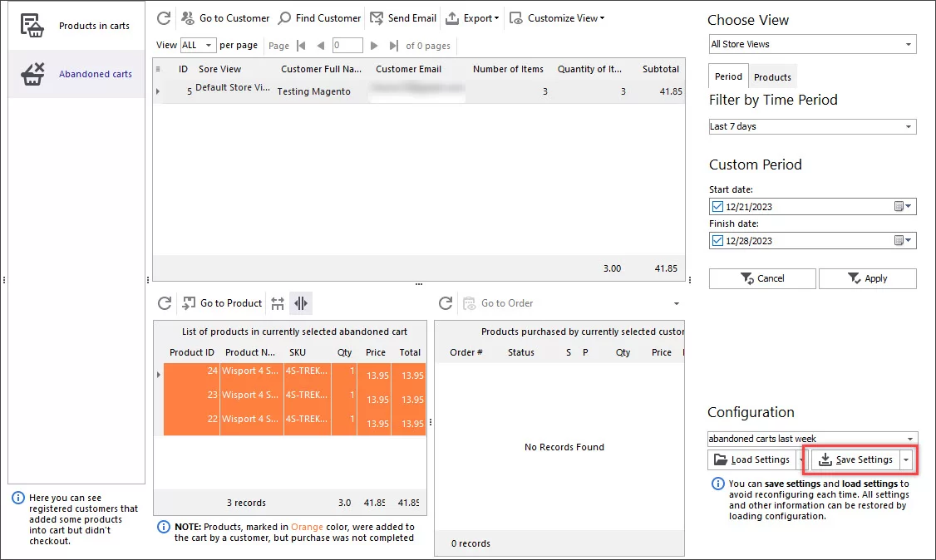
Task: Open the Save Settings dropdown arrow
Action: [906, 459]
